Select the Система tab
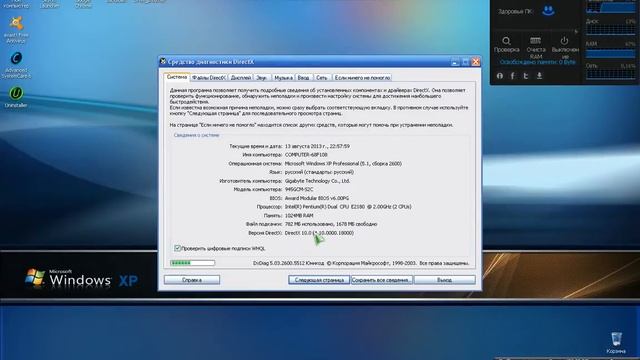This screenshot has width=640, height=360. (177, 77)
